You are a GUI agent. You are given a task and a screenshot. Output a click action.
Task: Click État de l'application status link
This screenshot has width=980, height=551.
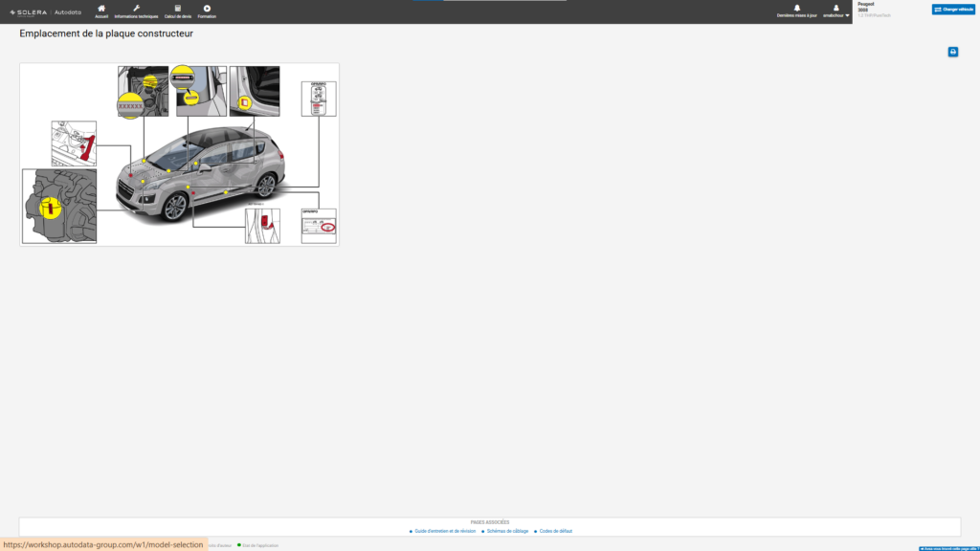tap(260, 545)
